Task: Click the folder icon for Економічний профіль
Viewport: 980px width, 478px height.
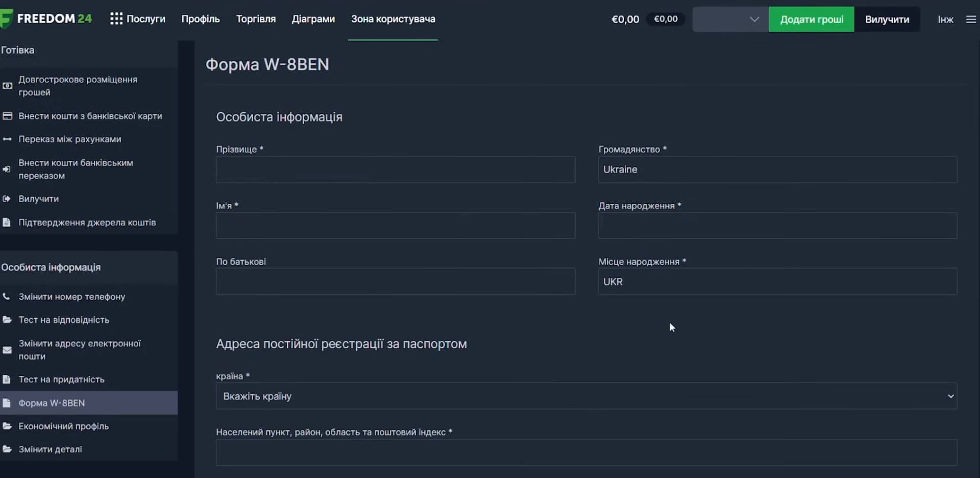Action: click(7, 426)
